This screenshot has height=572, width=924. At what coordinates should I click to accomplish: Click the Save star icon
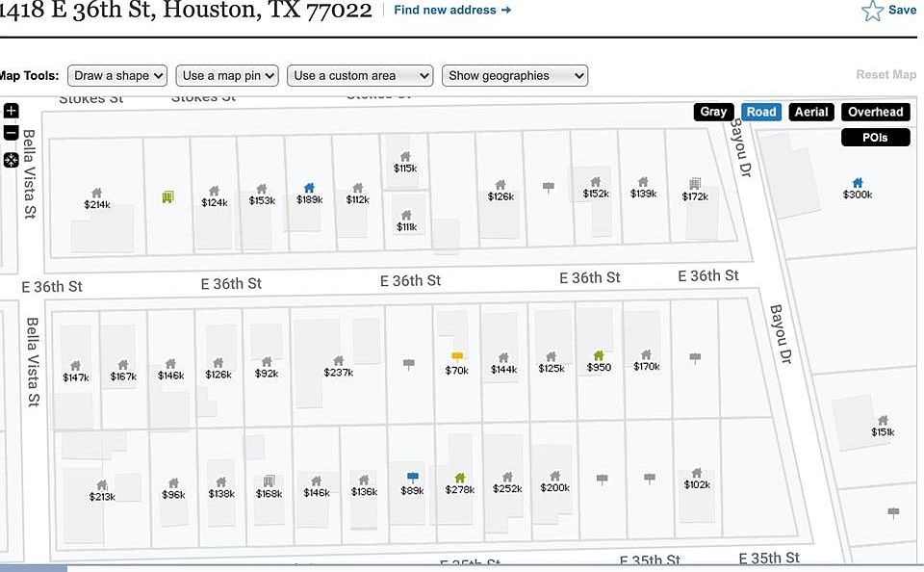point(872,11)
